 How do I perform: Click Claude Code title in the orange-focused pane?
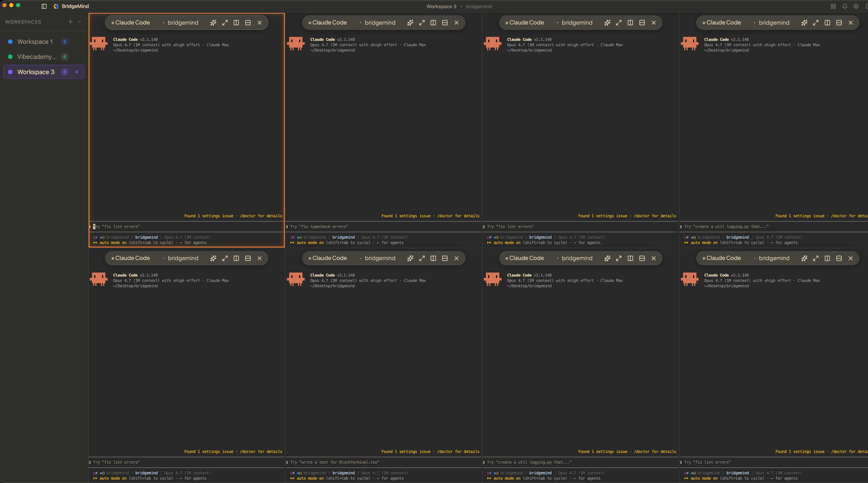pyautogui.click(x=132, y=23)
